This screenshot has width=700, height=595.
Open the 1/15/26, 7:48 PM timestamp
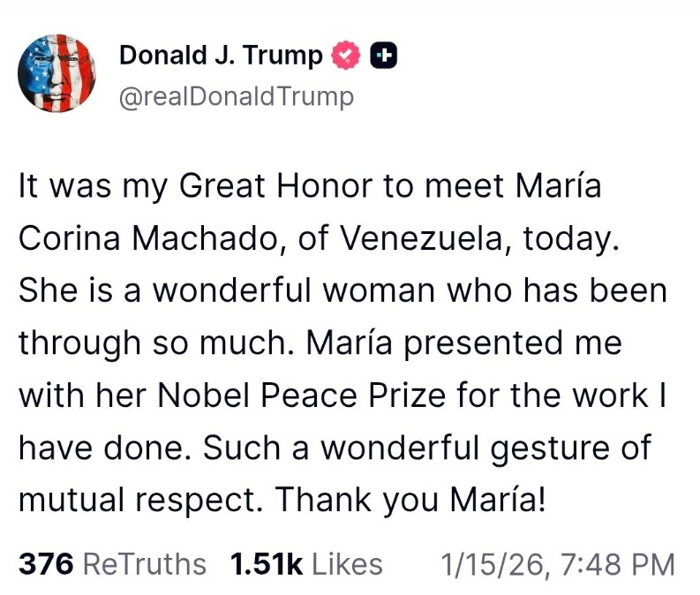click(556, 563)
